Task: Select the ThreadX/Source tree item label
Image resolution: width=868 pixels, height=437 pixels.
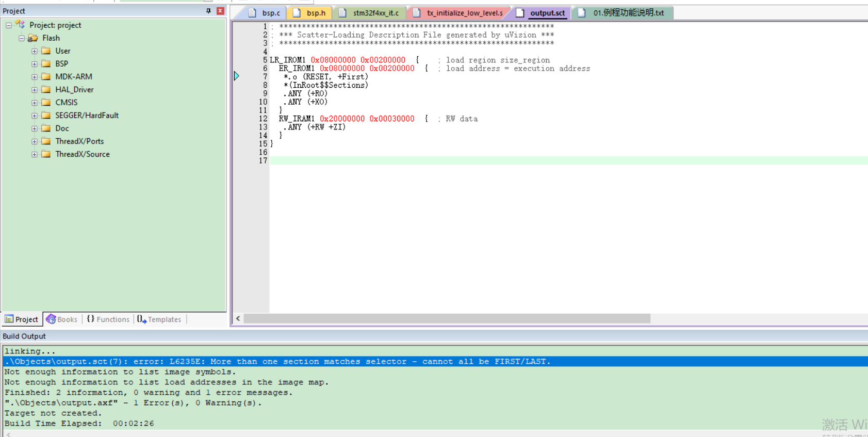Action: click(83, 154)
